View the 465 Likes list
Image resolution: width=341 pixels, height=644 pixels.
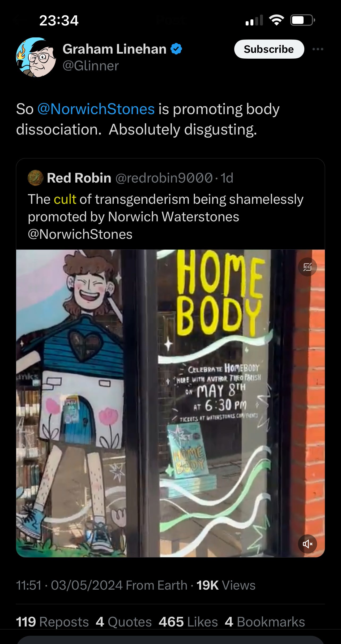(188, 622)
